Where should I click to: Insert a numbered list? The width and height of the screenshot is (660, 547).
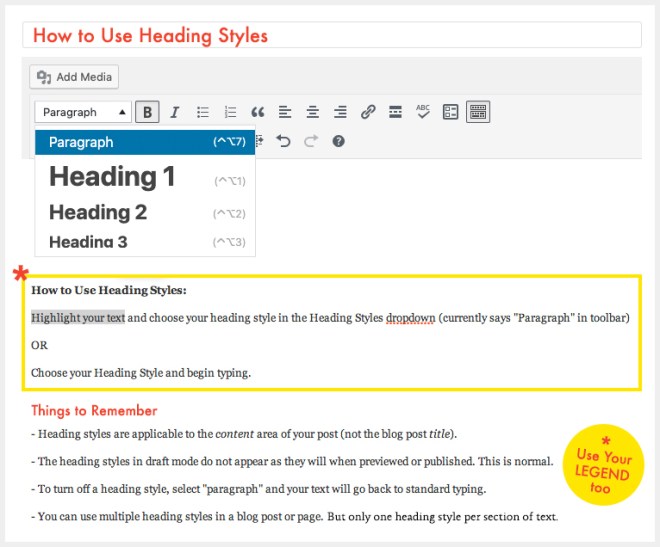[230, 112]
